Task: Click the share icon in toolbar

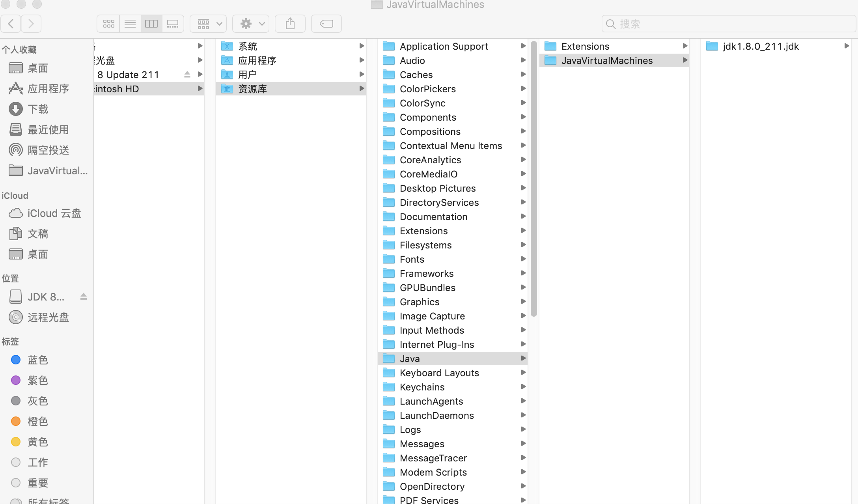Action: click(291, 23)
